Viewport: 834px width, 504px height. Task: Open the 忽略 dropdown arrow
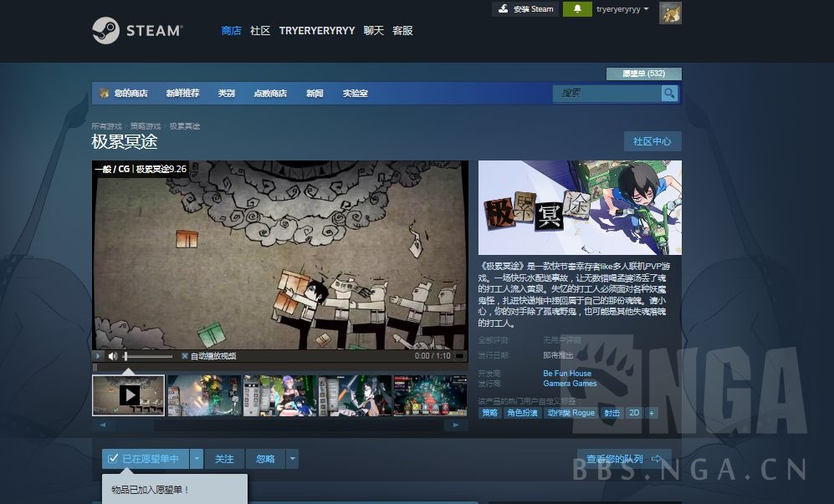point(292,459)
